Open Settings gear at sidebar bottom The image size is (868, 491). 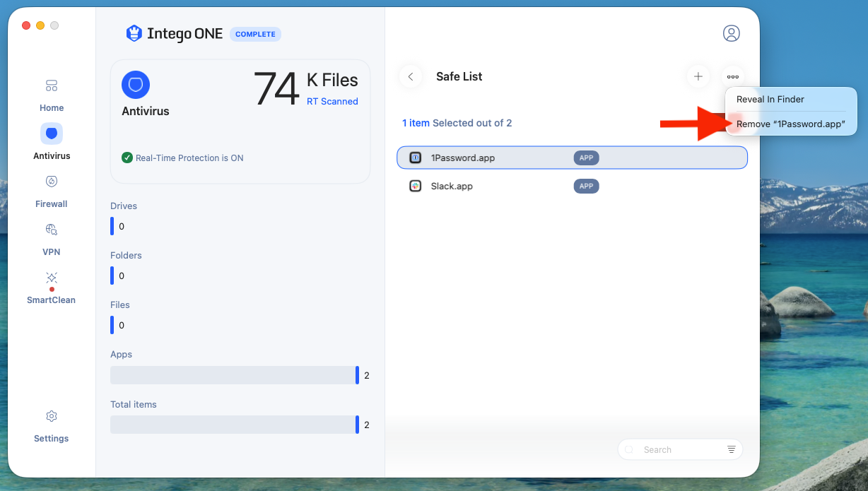(52, 426)
